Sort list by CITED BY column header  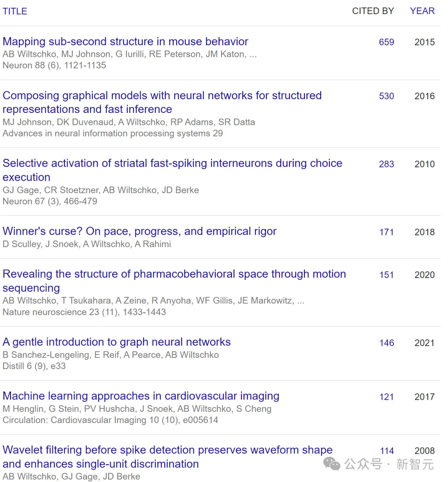[x=373, y=11]
